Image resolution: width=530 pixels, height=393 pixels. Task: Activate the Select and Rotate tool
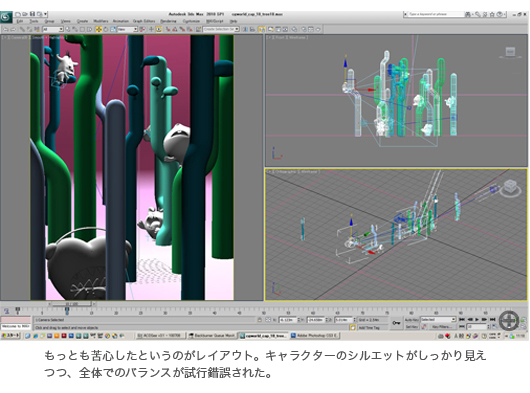click(106, 29)
